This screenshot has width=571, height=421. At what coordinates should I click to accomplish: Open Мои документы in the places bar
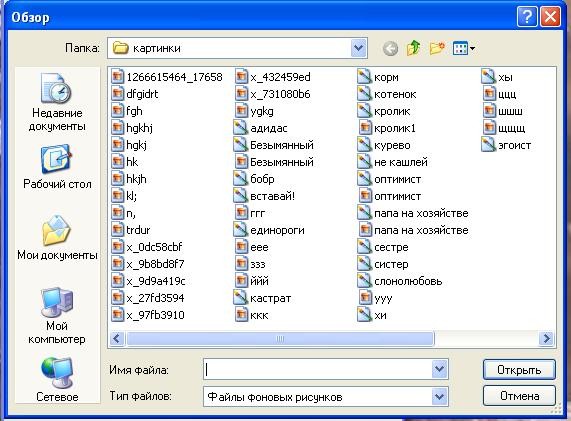57,238
